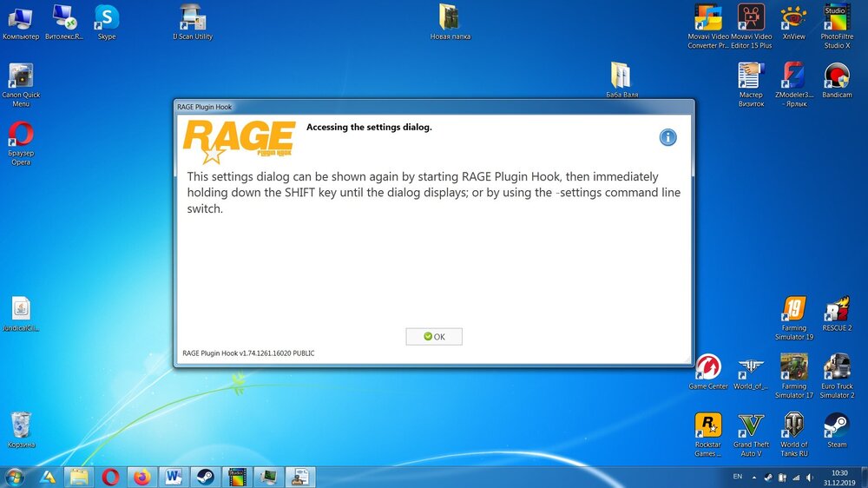Launch World of Tanks RU

pos(794,435)
